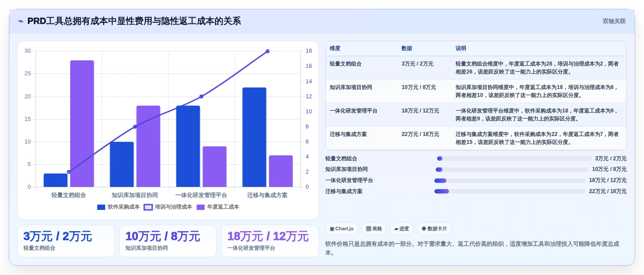This screenshot has height=275, width=644.
Task: Click the chart title PRD工具总拥有成本
Action: 134,21
